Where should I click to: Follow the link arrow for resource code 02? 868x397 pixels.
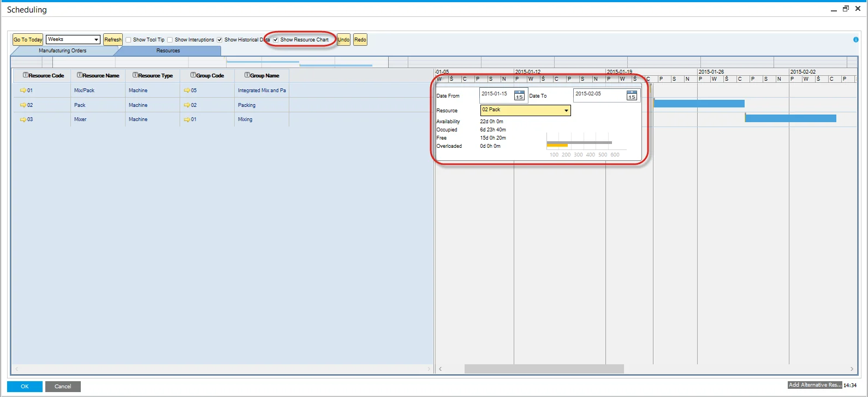23,105
